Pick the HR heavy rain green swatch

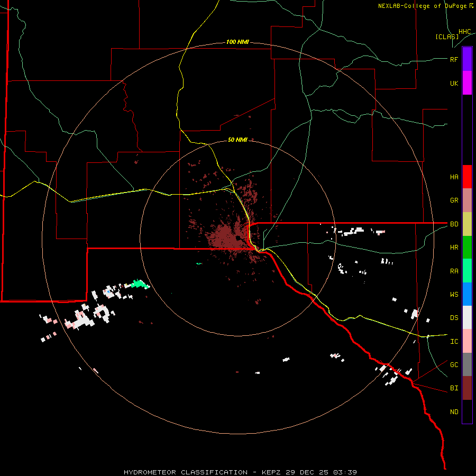coord(467,247)
